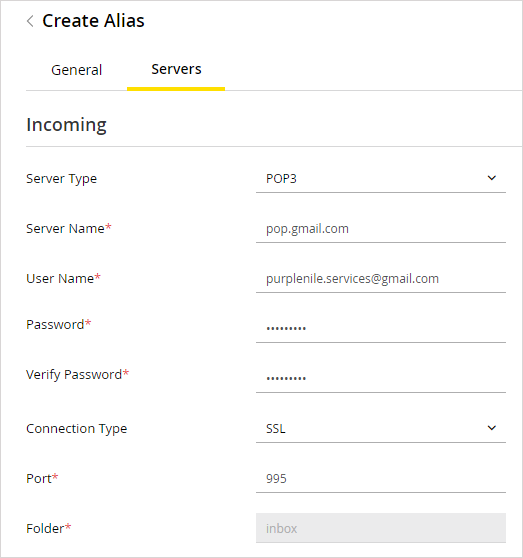The width and height of the screenshot is (523, 558).
Task: Click the Incoming section heading
Action: (66, 125)
